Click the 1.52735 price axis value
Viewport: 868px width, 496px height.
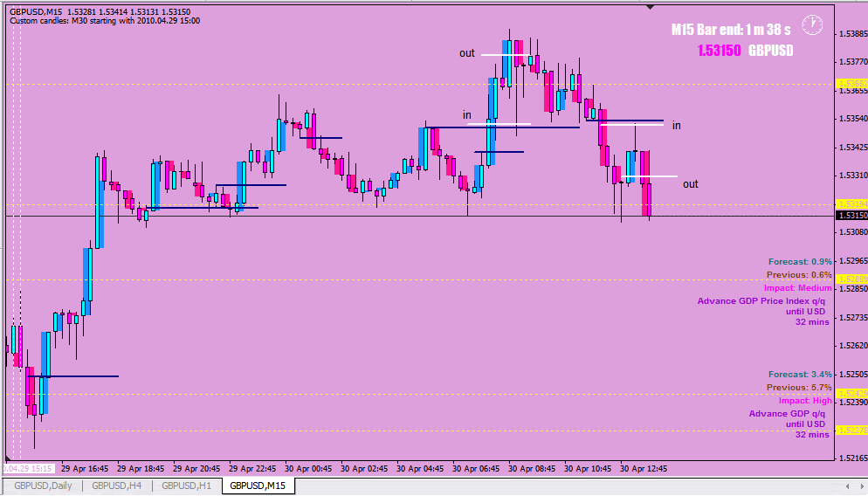coord(853,318)
